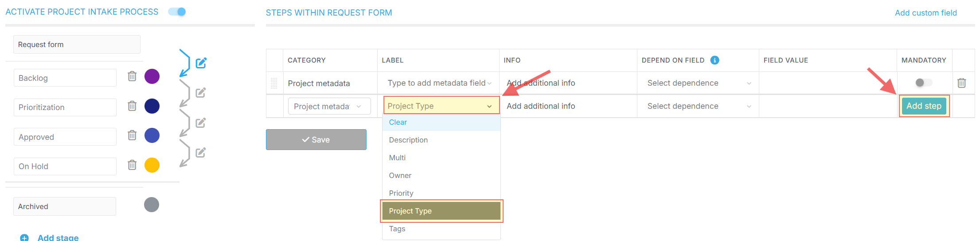This screenshot has height=241, width=980.
Task: Select Owner option in label list
Action: 400,175
